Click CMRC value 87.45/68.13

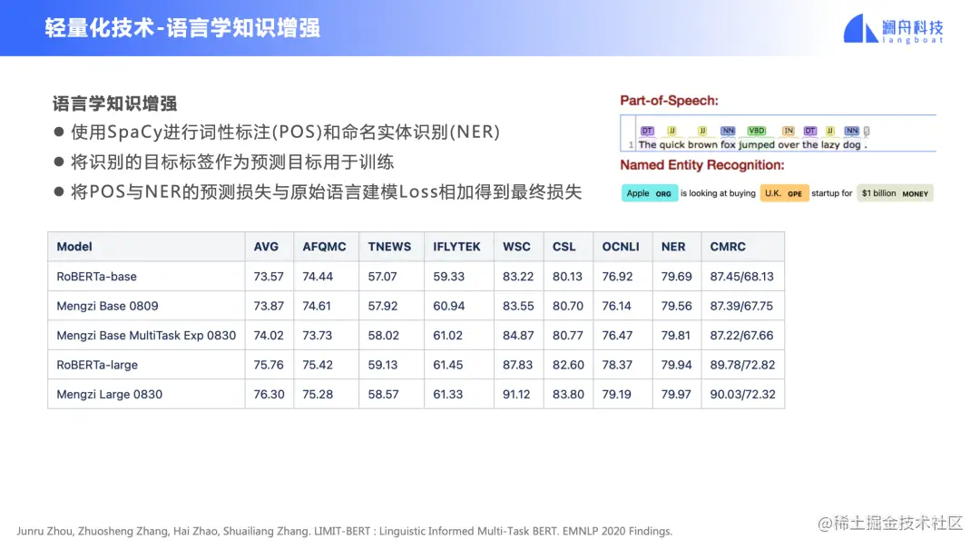[742, 277]
